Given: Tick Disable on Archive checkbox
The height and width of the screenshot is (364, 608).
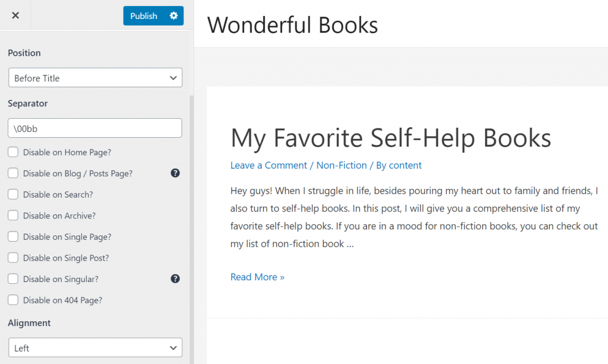Looking at the screenshot, I should click(x=13, y=216).
